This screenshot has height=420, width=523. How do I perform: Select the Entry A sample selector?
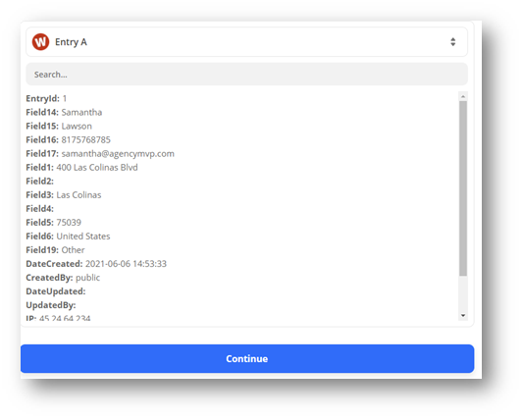pos(246,42)
